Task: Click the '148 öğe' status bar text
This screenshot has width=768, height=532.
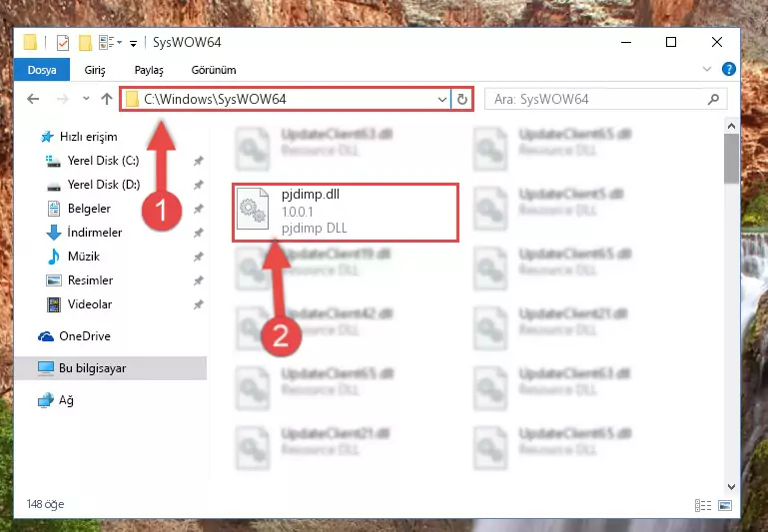Action: [45, 504]
